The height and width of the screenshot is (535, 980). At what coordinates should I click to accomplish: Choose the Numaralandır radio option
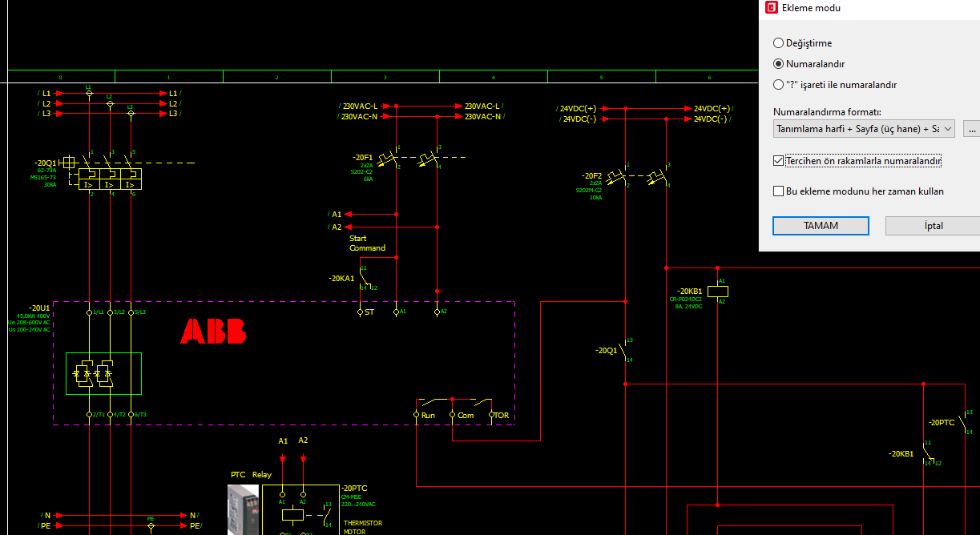point(809,64)
